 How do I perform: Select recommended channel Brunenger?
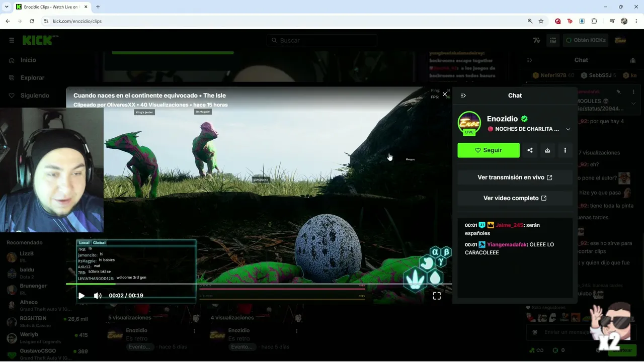(33, 289)
